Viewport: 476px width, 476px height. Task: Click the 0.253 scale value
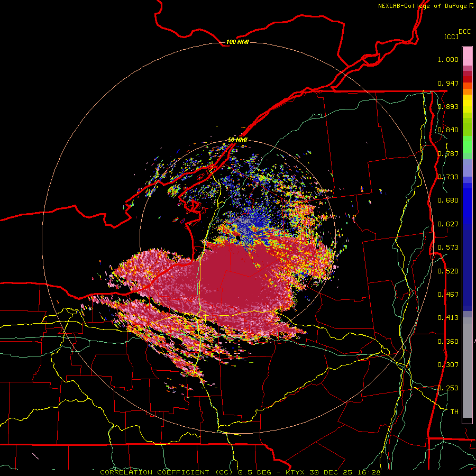448,388
